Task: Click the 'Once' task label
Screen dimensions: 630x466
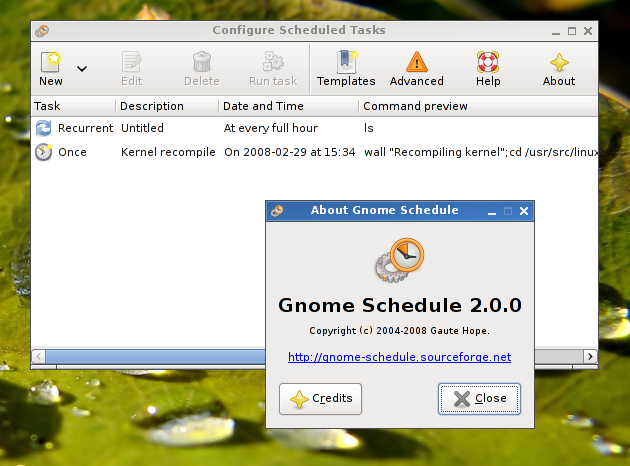Action: tap(72, 152)
